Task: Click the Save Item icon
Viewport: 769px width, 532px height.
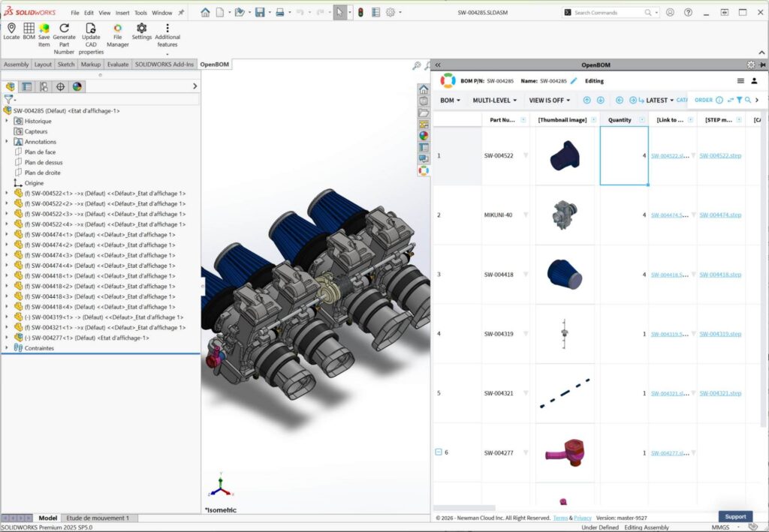Action: point(44,29)
